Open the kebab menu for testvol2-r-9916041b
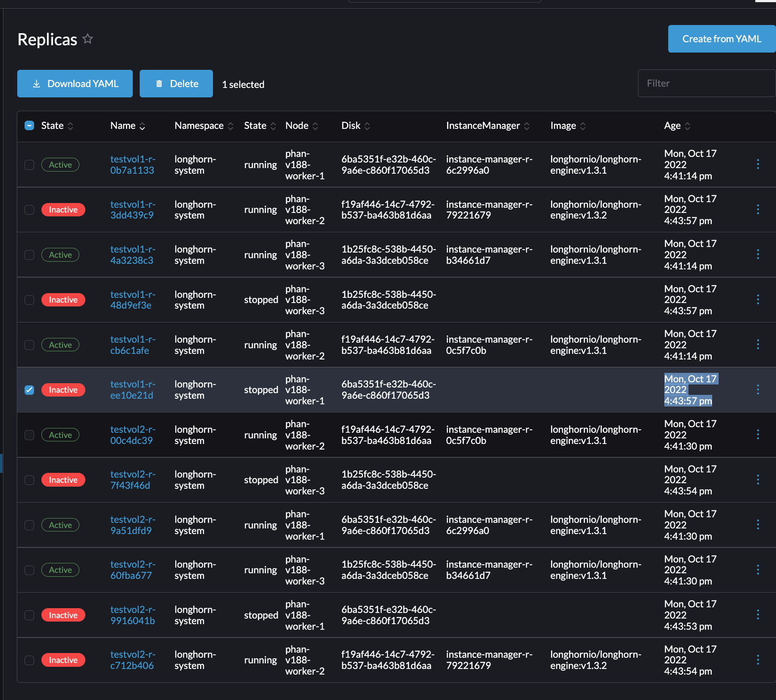Image resolution: width=776 pixels, height=700 pixels. pos(758,615)
